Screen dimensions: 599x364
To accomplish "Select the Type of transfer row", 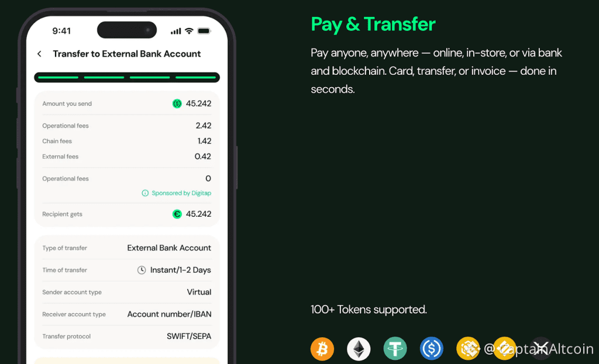I will (x=127, y=248).
